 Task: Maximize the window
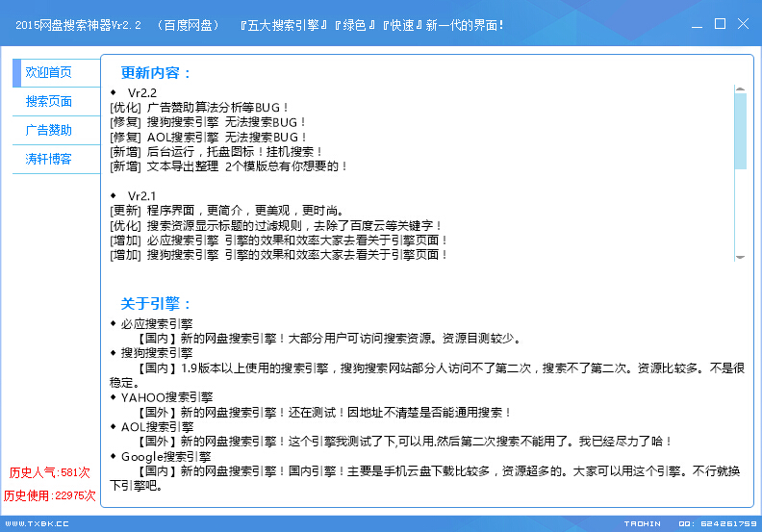[x=720, y=24]
